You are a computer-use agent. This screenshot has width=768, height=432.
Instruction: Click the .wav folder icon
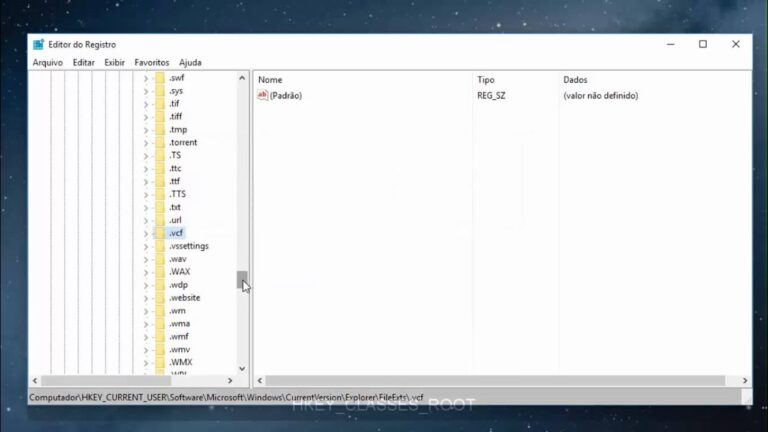point(160,259)
